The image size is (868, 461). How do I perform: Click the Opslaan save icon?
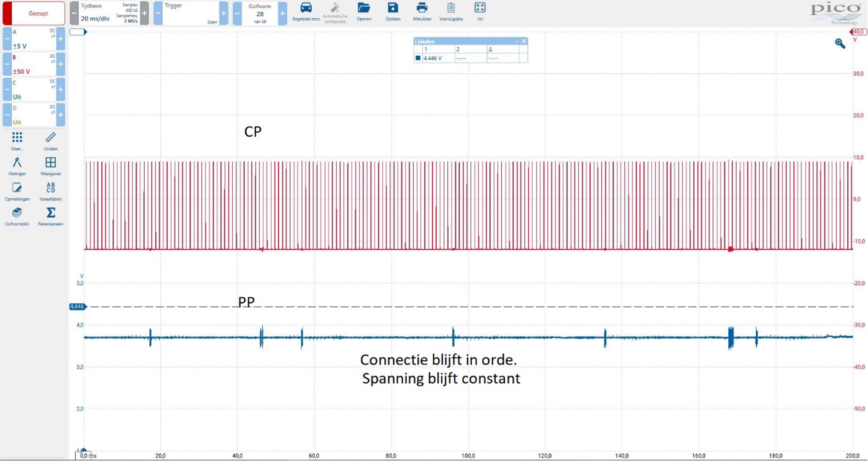coord(393,12)
